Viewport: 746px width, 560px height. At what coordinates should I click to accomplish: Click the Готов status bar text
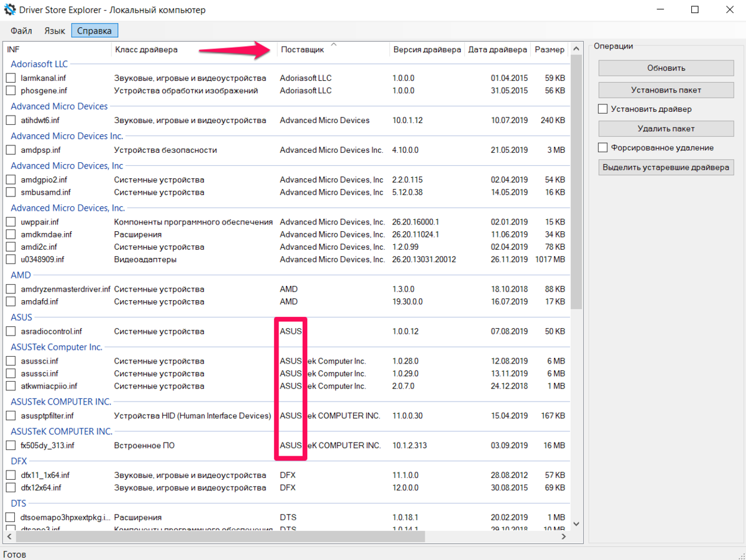click(15, 553)
